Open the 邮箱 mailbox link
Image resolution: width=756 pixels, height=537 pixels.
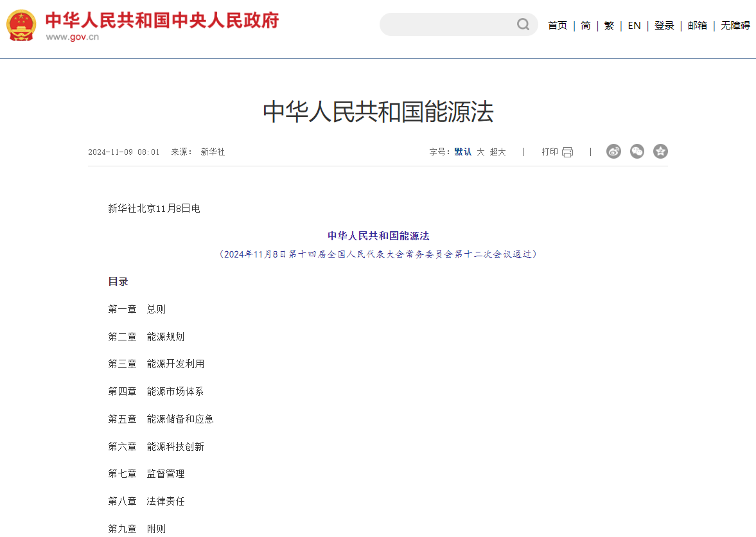697,25
